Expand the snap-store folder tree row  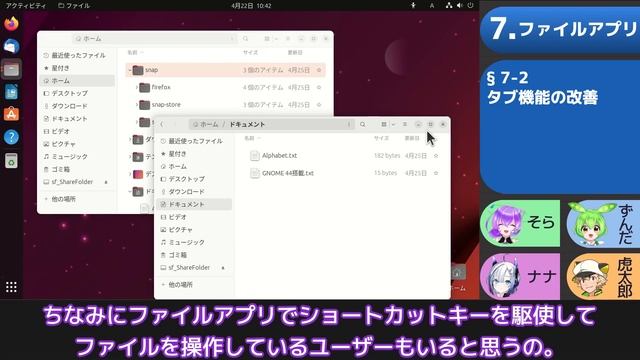click(136, 105)
